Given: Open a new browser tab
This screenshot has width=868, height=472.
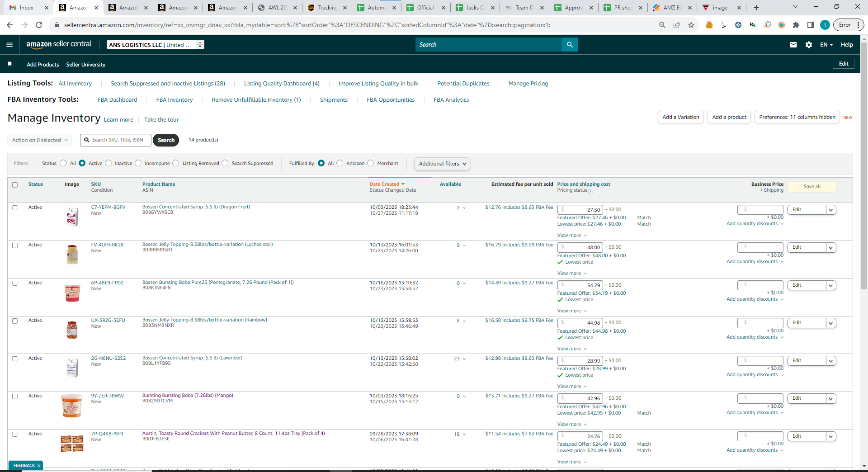Looking at the screenshot, I should click(756, 8).
